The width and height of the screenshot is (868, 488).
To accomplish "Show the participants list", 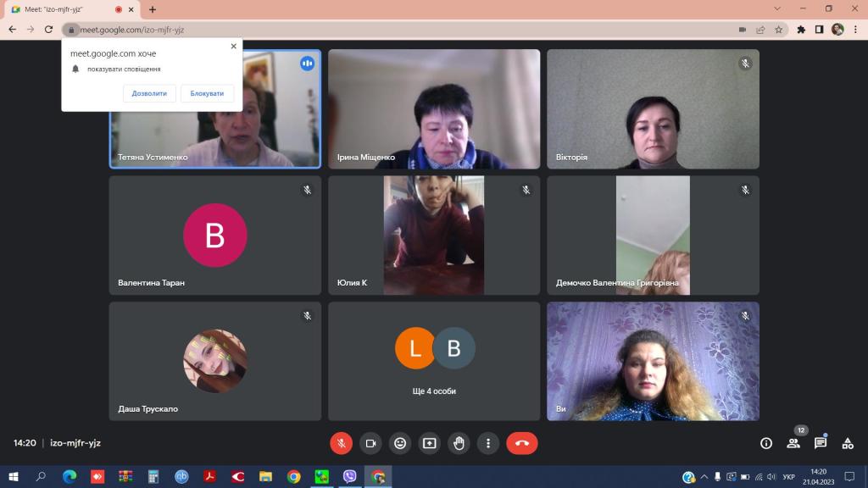I will tap(793, 443).
